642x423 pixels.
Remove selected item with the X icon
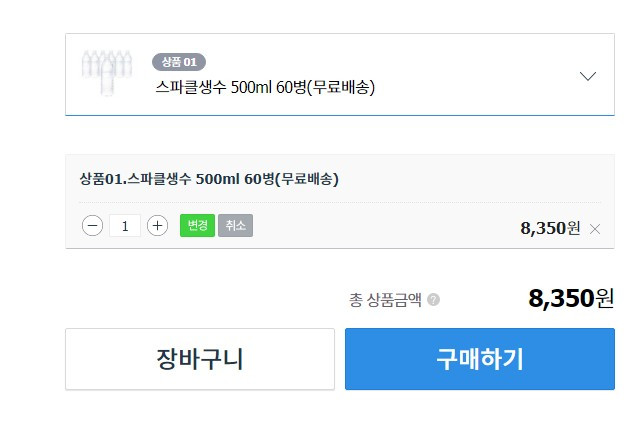tap(595, 229)
